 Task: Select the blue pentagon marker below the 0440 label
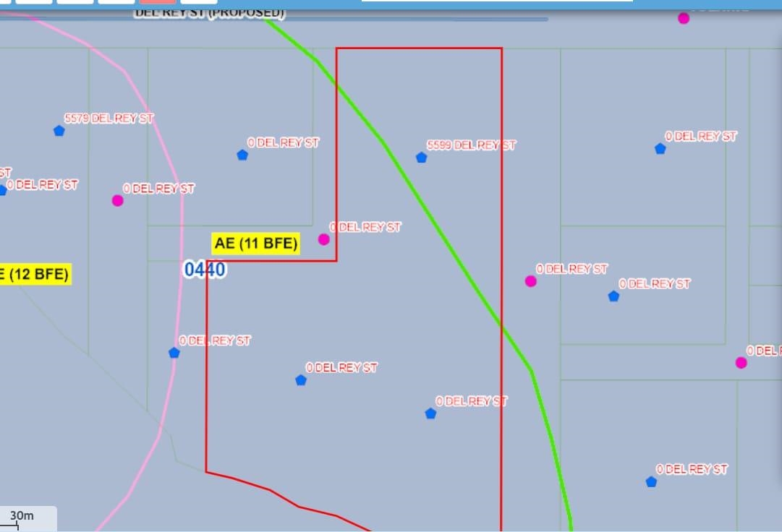coord(174,353)
